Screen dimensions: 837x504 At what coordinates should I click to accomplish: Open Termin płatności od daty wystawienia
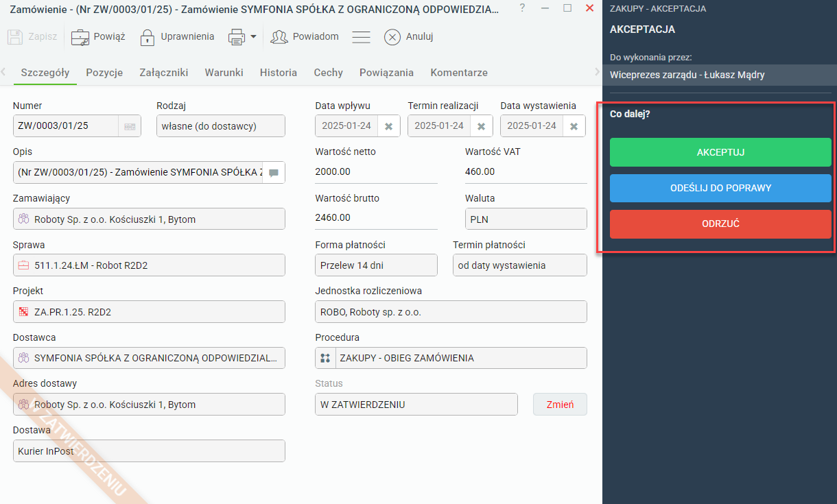click(519, 265)
